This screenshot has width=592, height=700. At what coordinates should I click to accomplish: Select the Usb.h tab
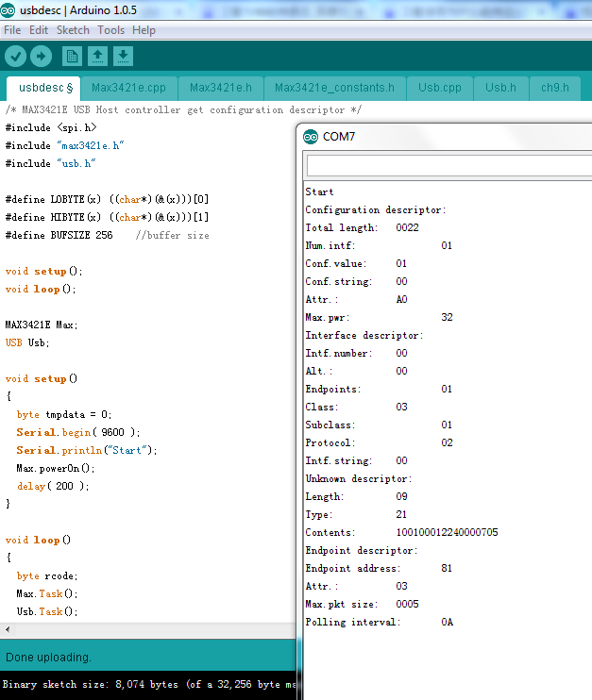pyautogui.click(x=500, y=88)
